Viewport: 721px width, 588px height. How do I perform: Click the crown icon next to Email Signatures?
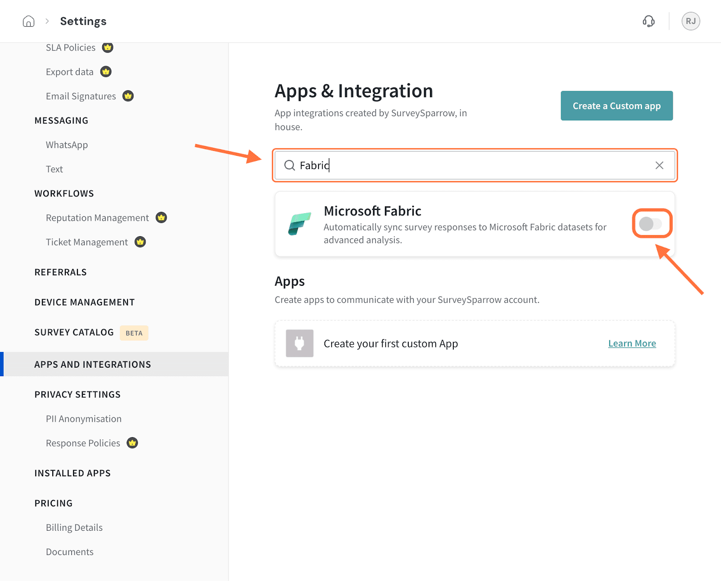pos(128,96)
